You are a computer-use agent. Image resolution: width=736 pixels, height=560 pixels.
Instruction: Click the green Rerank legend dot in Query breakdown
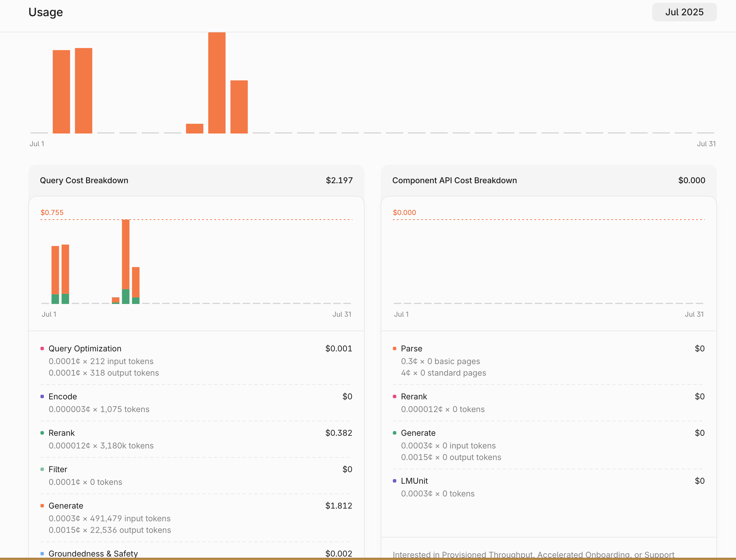42,433
